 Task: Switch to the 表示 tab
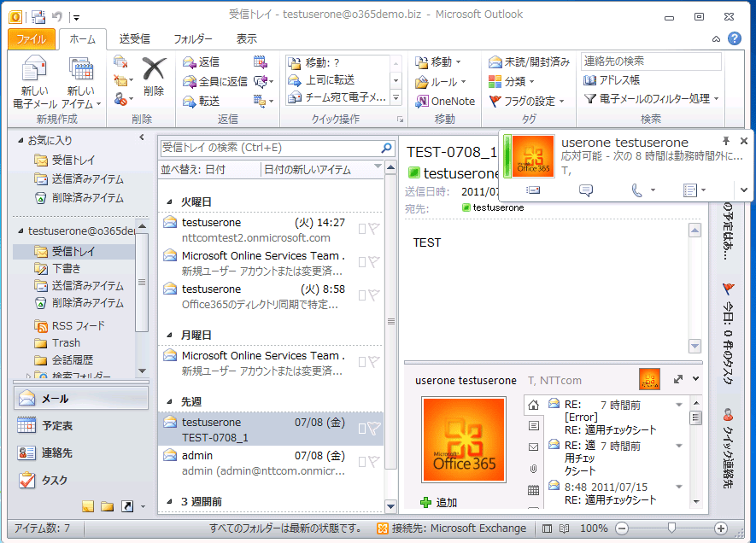pyautogui.click(x=246, y=39)
